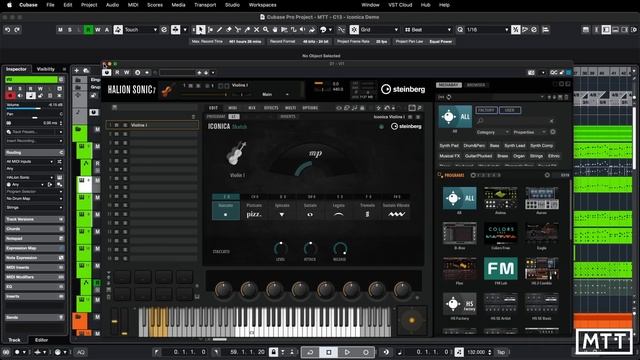Click the Setup Window Layout gear icon
This screenshot has height=360, width=640.
(633, 30)
